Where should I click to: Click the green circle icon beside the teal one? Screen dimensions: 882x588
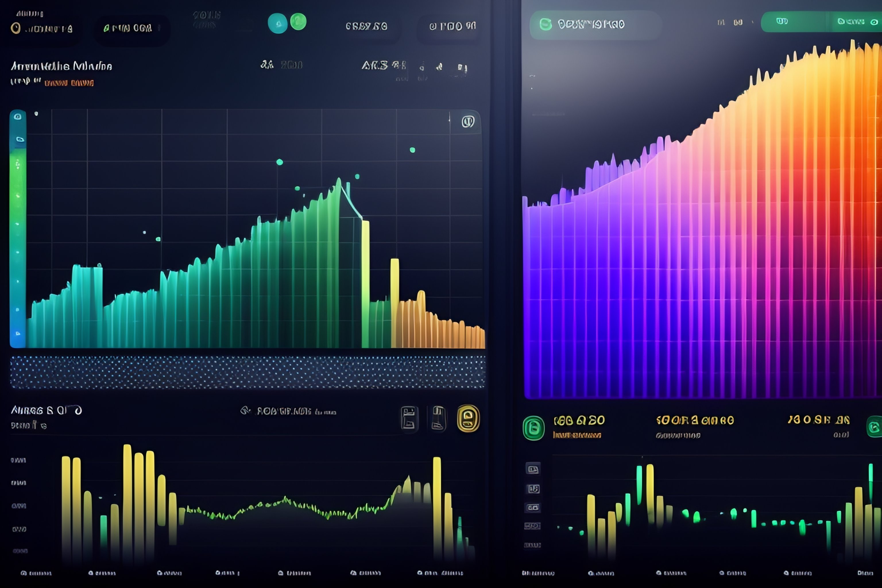coord(298,22)
